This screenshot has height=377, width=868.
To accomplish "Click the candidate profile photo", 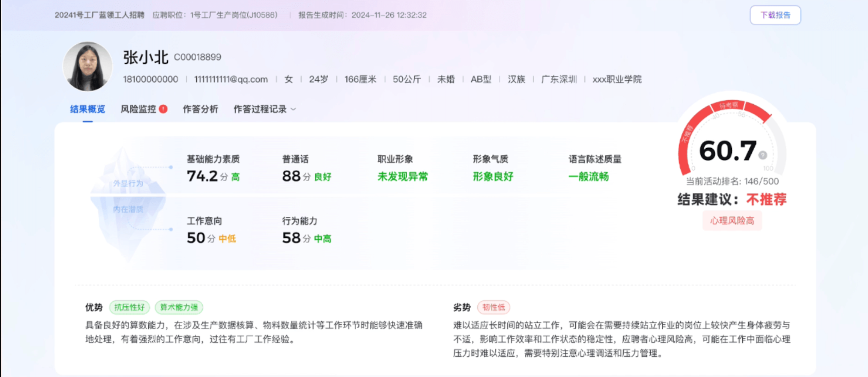I will [87, 66].
